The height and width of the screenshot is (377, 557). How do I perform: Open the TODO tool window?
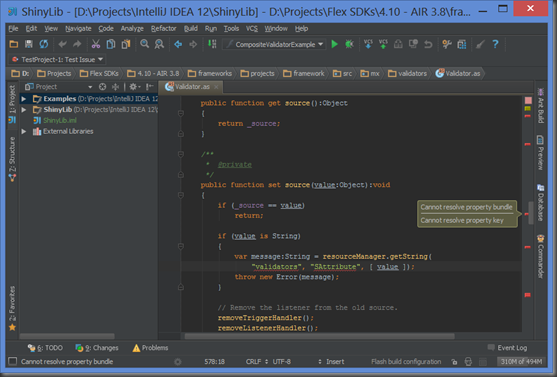point(45,348)
